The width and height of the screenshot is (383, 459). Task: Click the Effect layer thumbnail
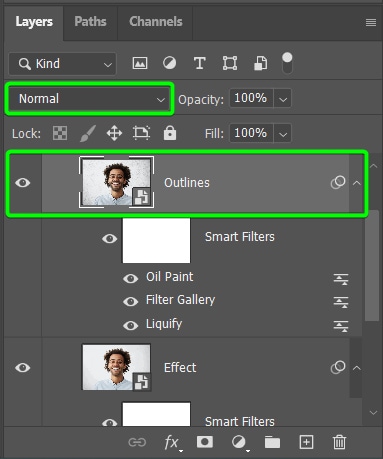pos(116,367)
